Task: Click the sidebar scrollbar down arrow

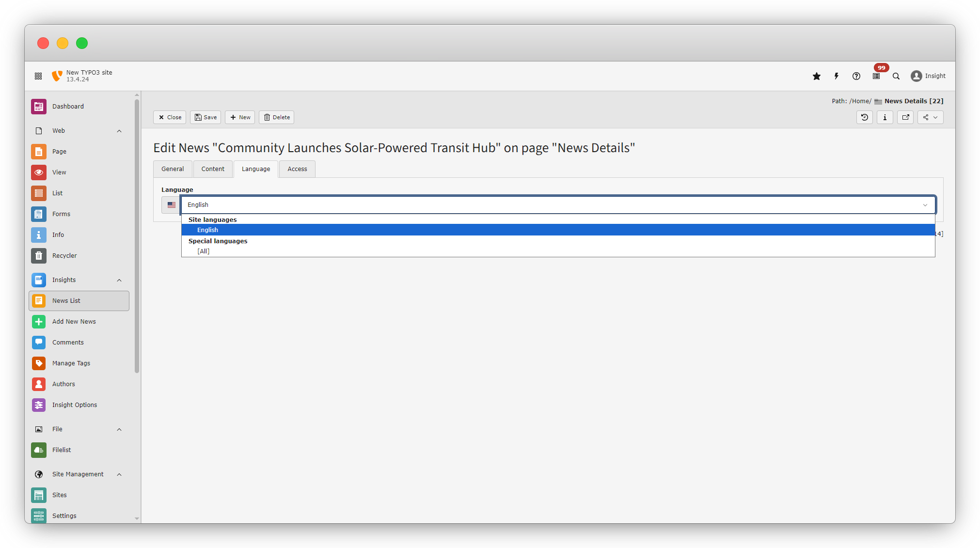Action: (137, 518)
